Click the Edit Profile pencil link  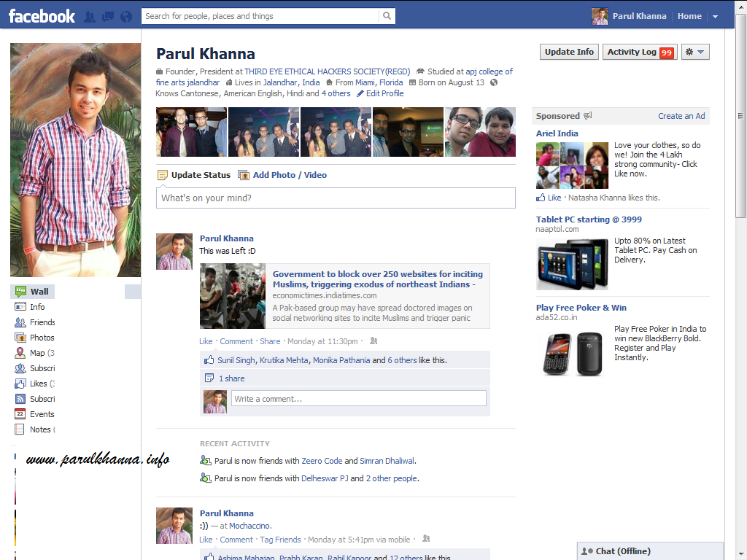(380, 93)
